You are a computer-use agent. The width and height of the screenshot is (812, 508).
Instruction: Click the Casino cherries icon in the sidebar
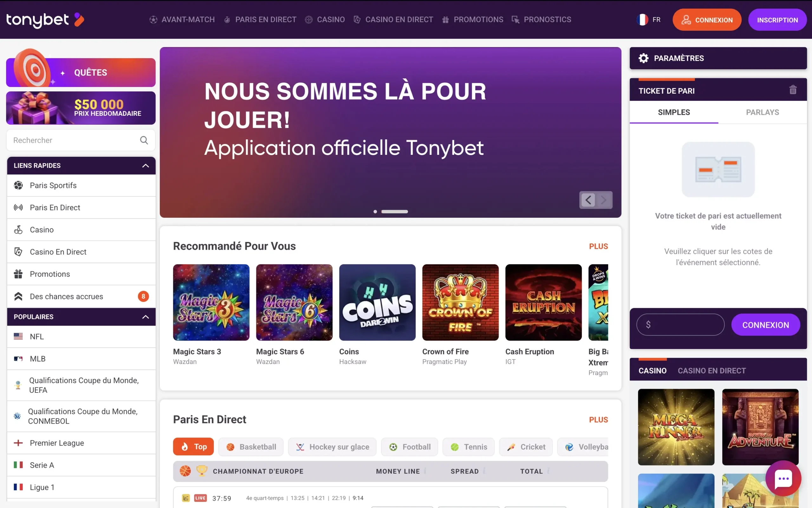pyautogui.click(x=18, y=229)
